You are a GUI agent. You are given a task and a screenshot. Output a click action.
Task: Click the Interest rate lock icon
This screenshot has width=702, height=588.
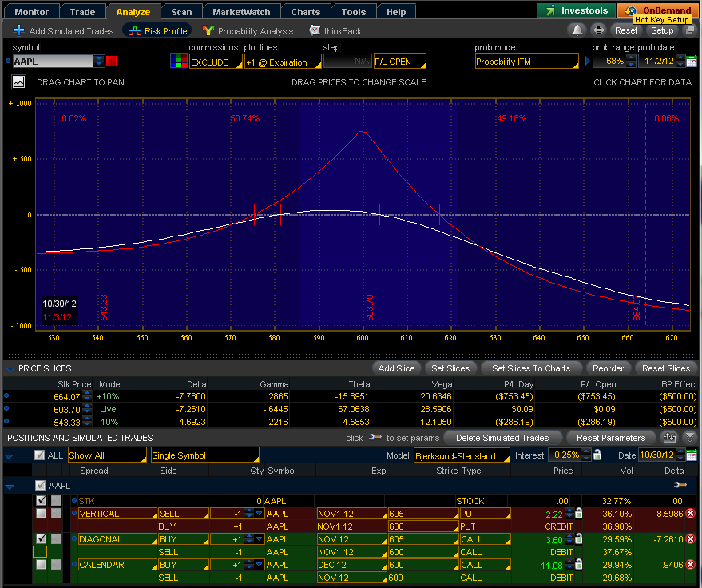597,455
